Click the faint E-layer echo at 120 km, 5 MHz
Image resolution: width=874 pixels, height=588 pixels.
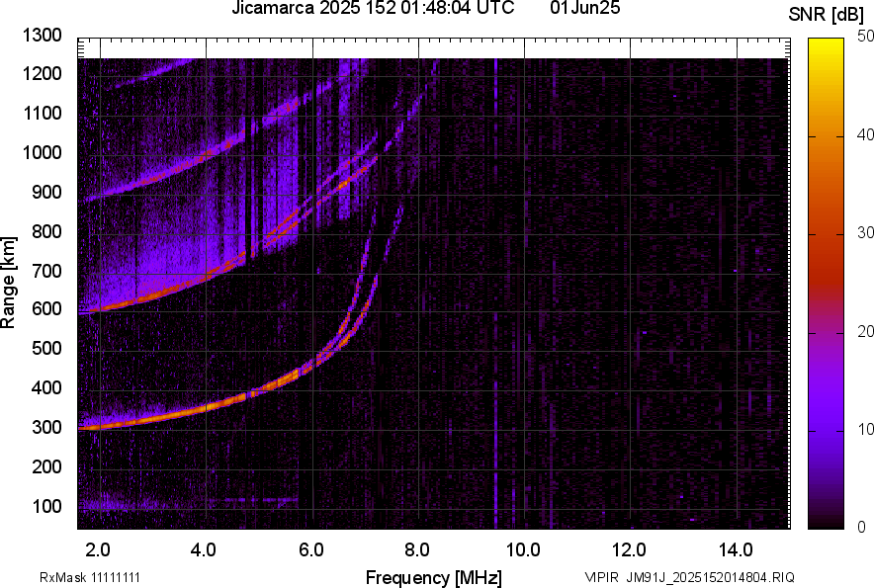[260, 499]
